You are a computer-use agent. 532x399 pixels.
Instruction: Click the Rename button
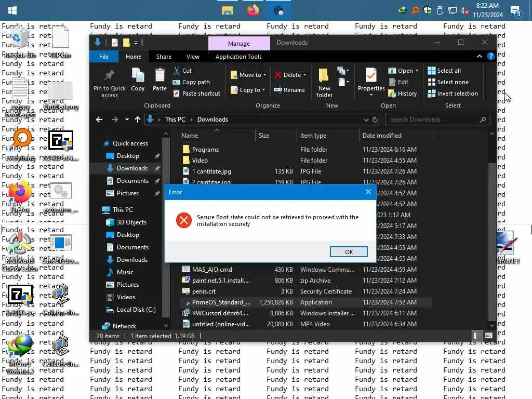coord(290,89)
